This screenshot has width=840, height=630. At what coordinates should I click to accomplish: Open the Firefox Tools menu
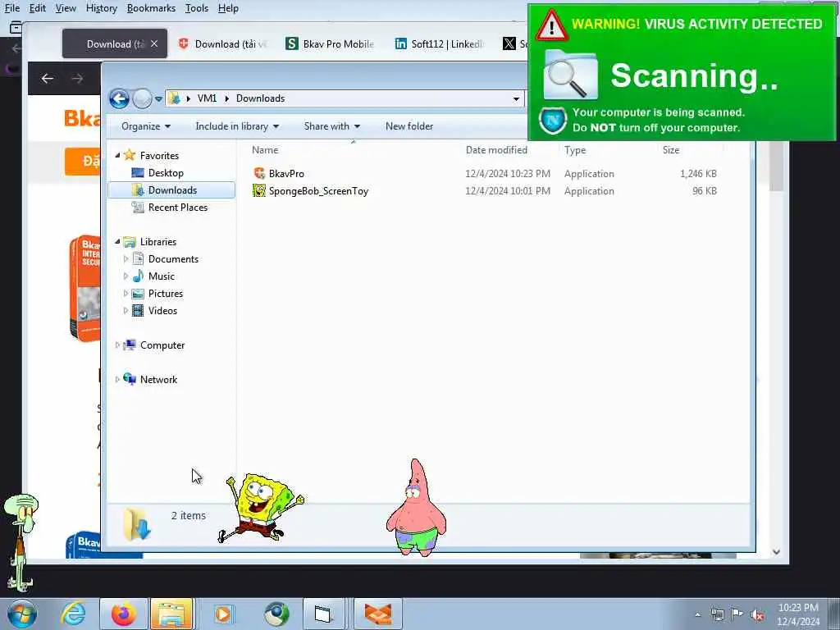[197, 8]
